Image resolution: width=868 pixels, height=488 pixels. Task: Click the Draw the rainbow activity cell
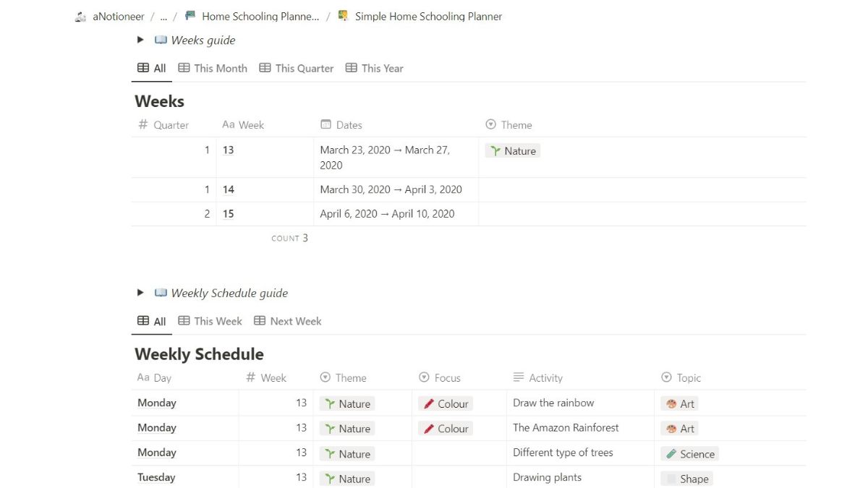click(553, 403)
